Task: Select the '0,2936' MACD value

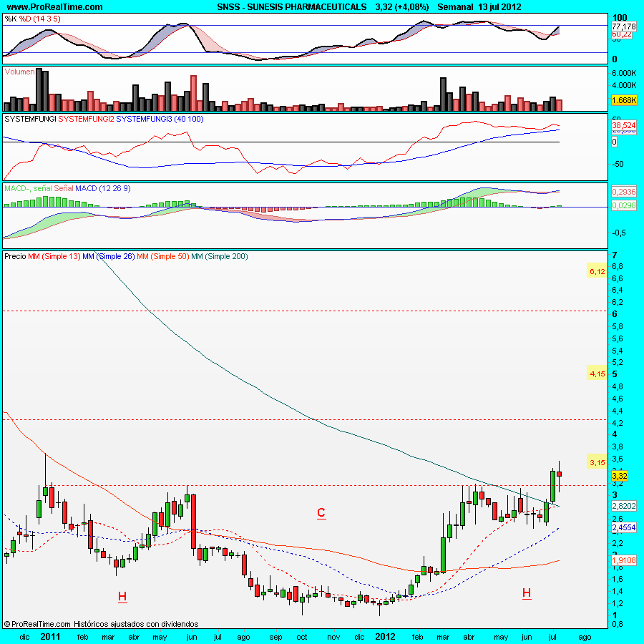Action: click(x=624, y=192)
